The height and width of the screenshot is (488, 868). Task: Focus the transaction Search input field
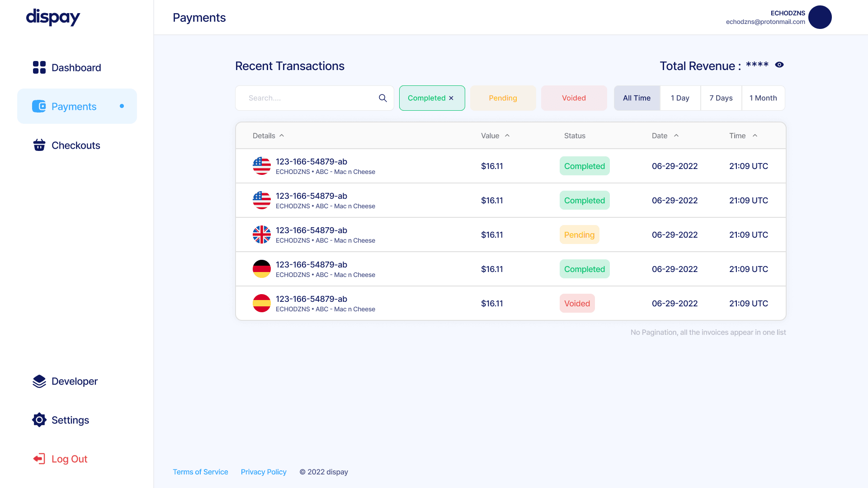pyautogui.click(x=307, y=98)
